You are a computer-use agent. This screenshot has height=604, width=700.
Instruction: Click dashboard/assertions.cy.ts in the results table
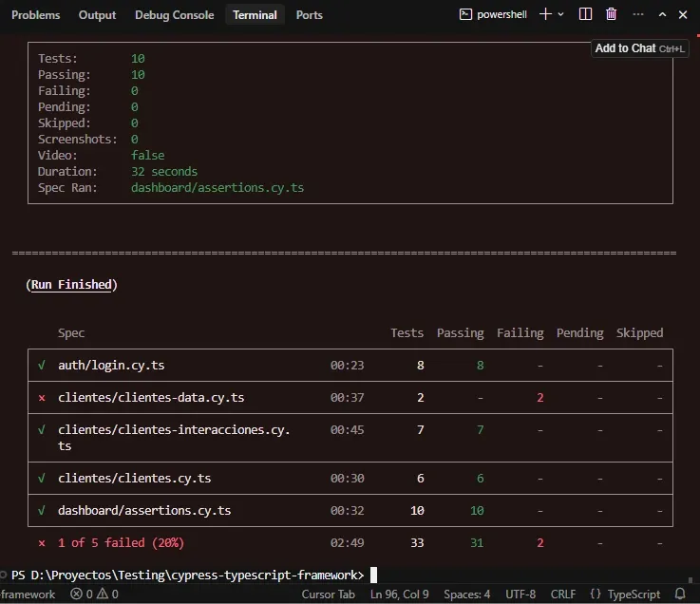tap(144, 510)
